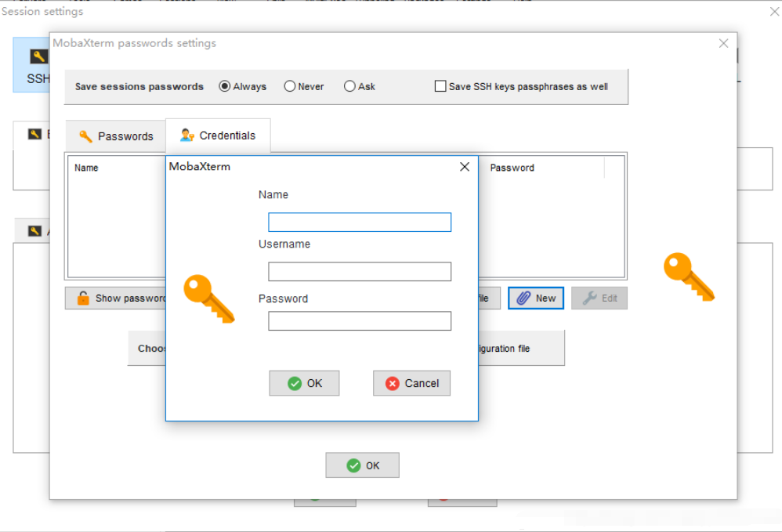Click the Name column header
The image size is (782, 532).
[x=86, y=168]
